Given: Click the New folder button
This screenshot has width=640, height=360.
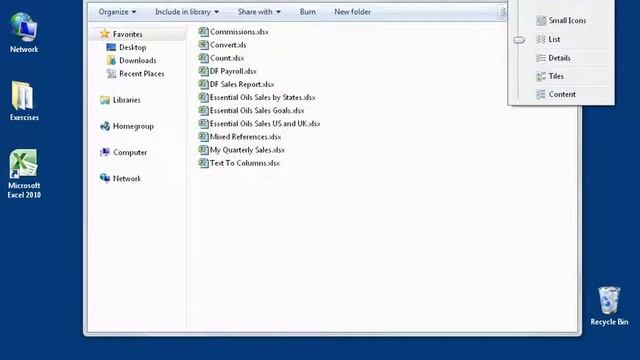Looking at the screenshot, I should pos(352,12).
